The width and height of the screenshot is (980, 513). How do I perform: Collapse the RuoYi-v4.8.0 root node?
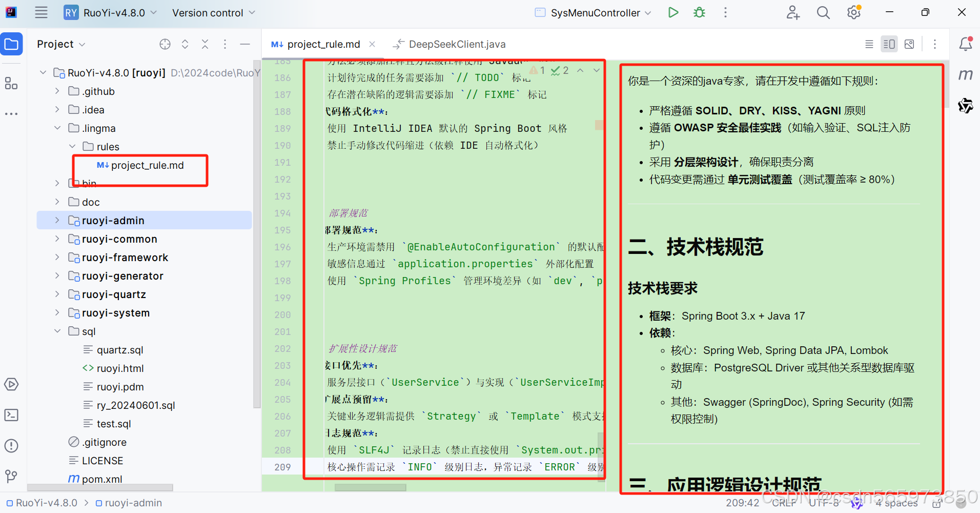coord(43,73)
